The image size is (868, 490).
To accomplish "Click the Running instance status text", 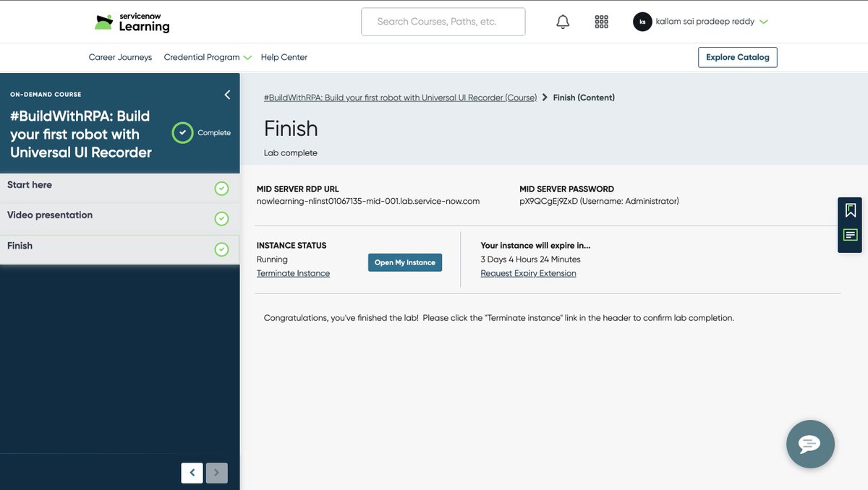I will [272, 259].
